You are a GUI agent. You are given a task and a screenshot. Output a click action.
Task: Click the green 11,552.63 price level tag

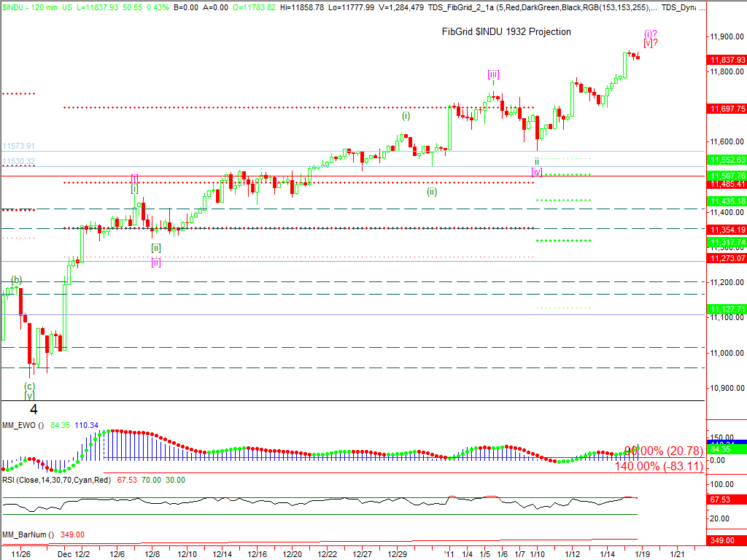tap(726, 160)
